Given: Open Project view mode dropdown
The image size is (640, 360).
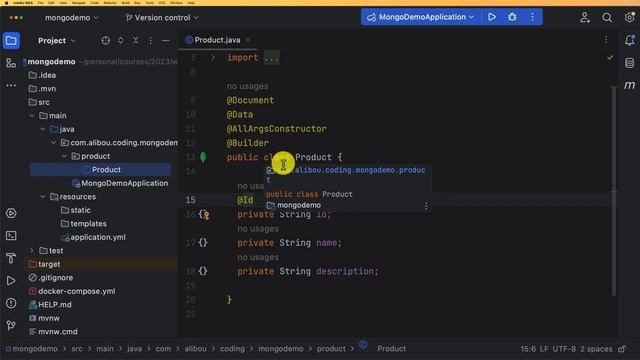Looking at the screenshot, I should pyautogui.click(x=57, y=40).
